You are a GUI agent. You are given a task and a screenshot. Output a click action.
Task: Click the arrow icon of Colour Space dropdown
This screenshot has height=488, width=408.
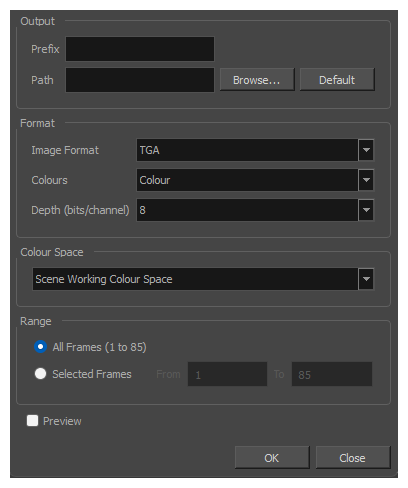(x=366, y=279)
